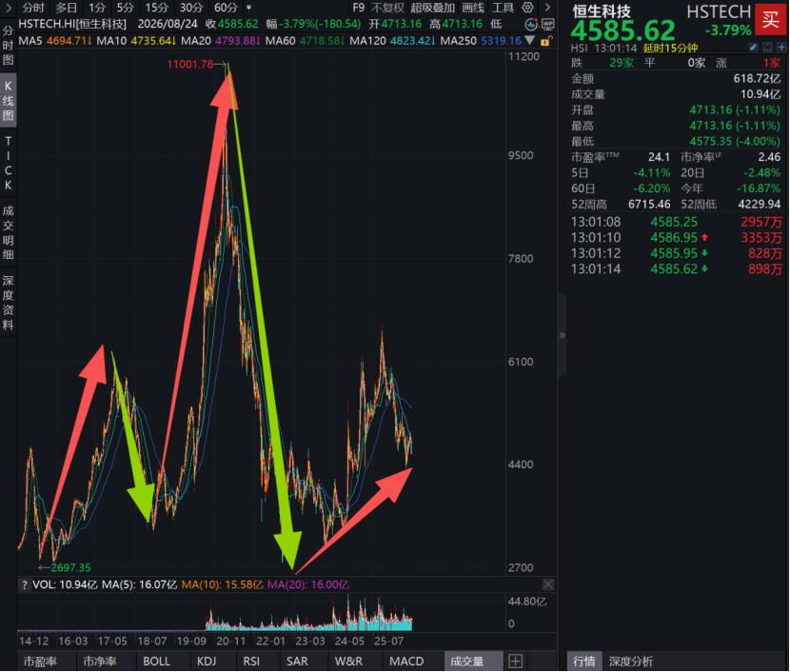Select the 多日 period tab
Image resolution: width=790 pixels, height=672 pixels.
[66, 8]
